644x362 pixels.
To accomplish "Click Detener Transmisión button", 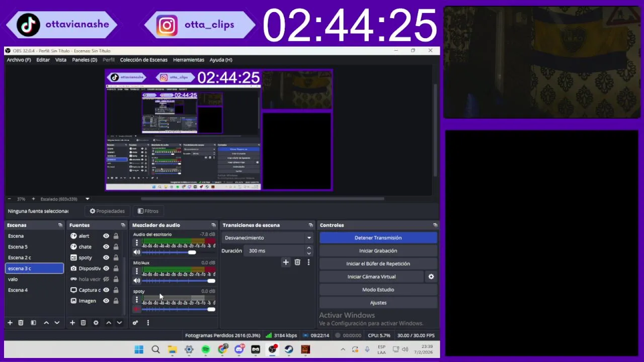I will 378,238.
